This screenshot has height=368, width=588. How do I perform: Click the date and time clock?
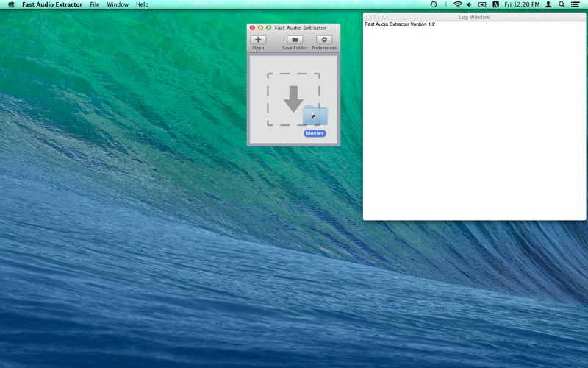point(522,4)
